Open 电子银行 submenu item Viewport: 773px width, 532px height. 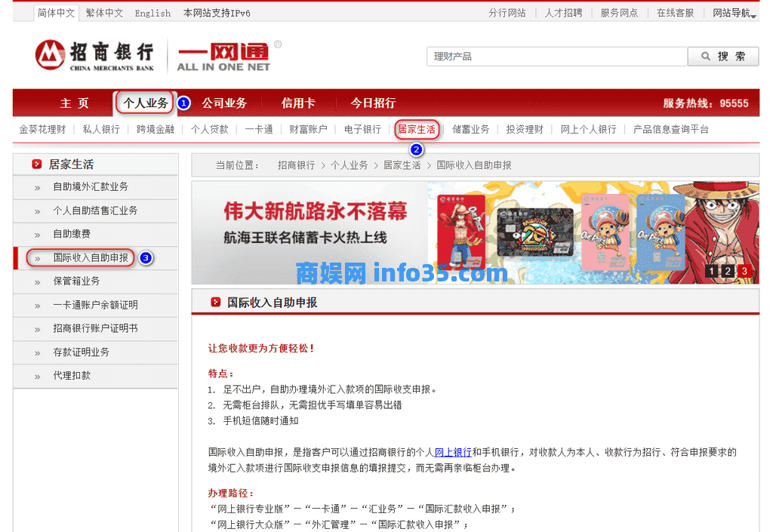coord(362,130)
